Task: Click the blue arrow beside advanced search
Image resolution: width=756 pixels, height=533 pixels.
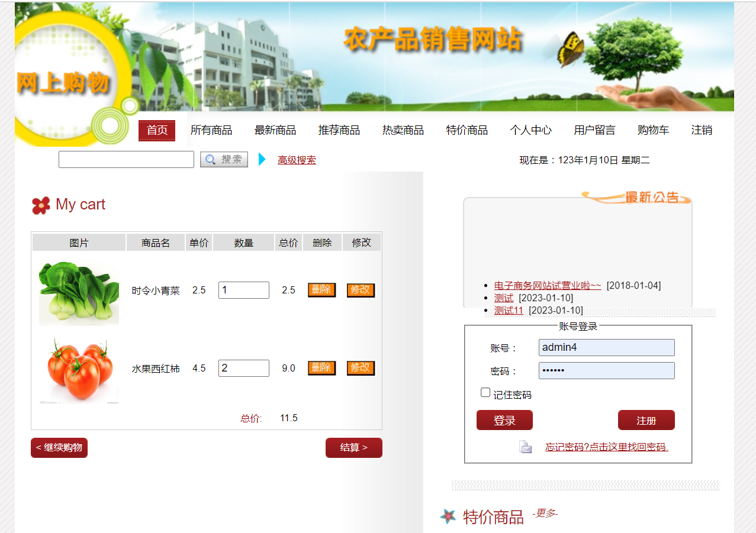Action: [262, 160]
